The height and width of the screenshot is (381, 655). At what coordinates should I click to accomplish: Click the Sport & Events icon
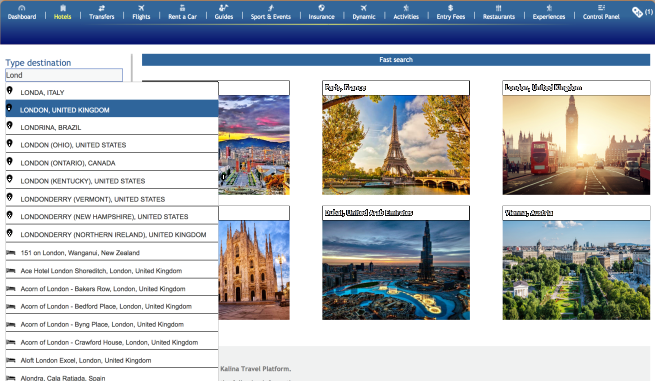coord(271,8)
